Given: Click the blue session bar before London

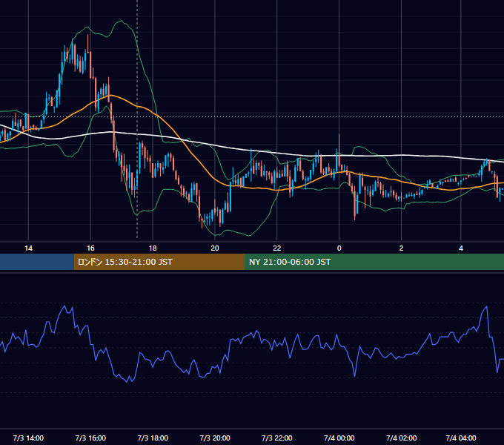Looking at the screenshot, I should (37, 262).
